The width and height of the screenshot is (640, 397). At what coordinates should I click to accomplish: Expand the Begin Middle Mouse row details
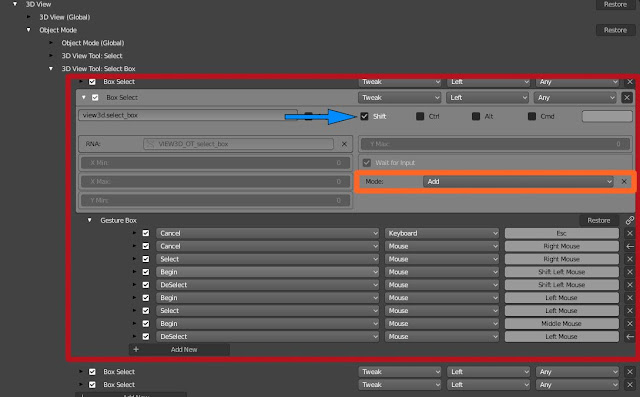click(x=134, y=324)
